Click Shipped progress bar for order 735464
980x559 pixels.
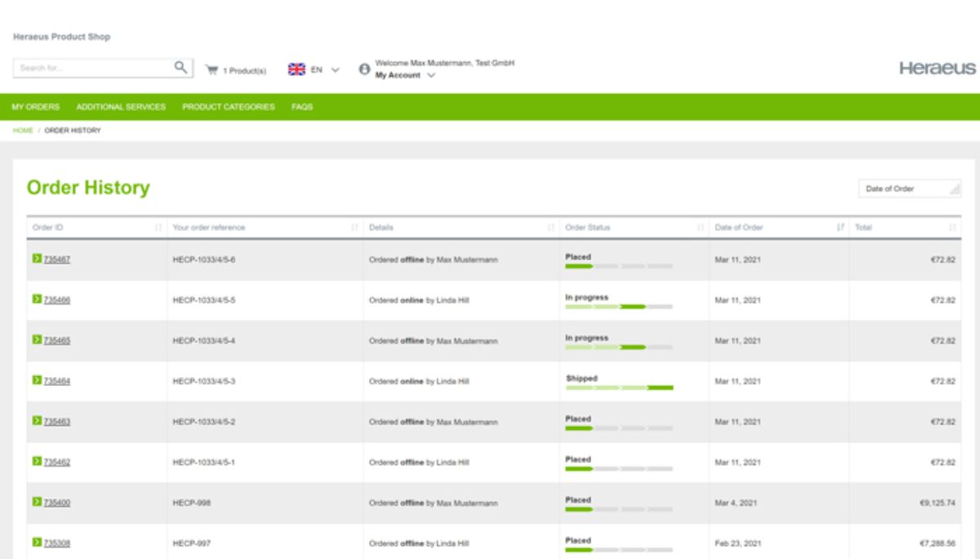click(x=619, y=388)
